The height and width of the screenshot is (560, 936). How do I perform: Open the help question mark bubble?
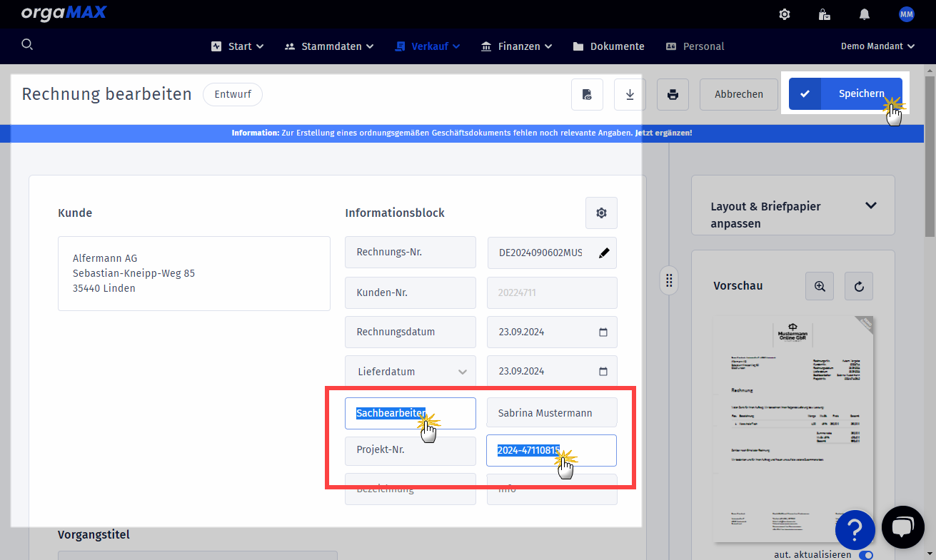855,530
